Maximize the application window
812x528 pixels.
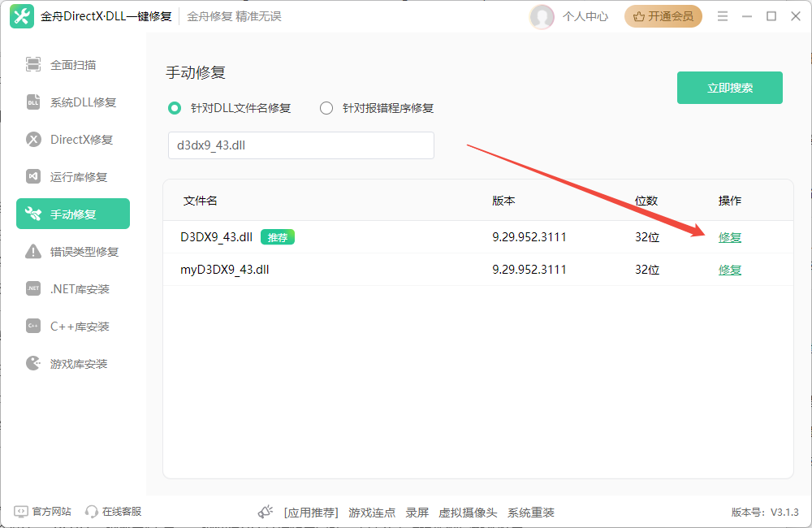tap(771, 16)
